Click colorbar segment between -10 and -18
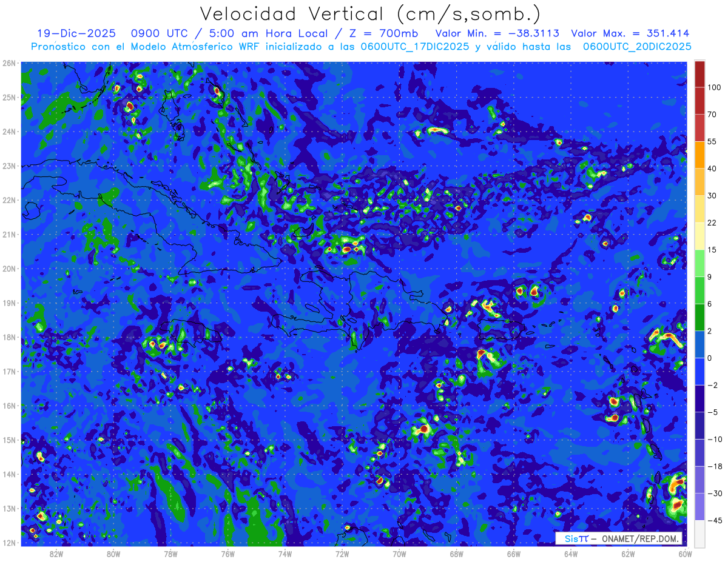The width and height of the screenshot is (728, 562). [x=699, y=452]
